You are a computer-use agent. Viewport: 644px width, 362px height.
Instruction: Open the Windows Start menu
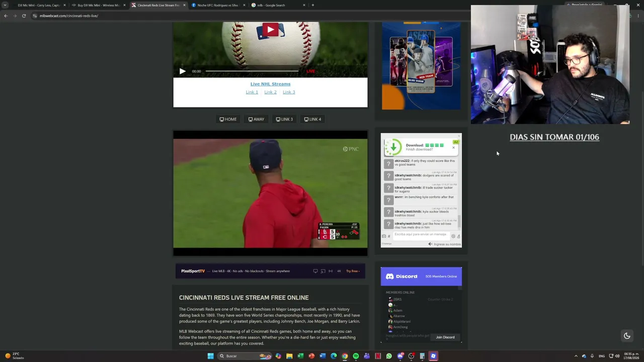point(210,356)
